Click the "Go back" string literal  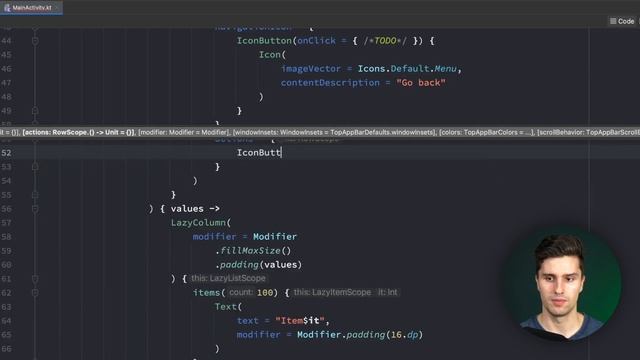tap(421, 82)
